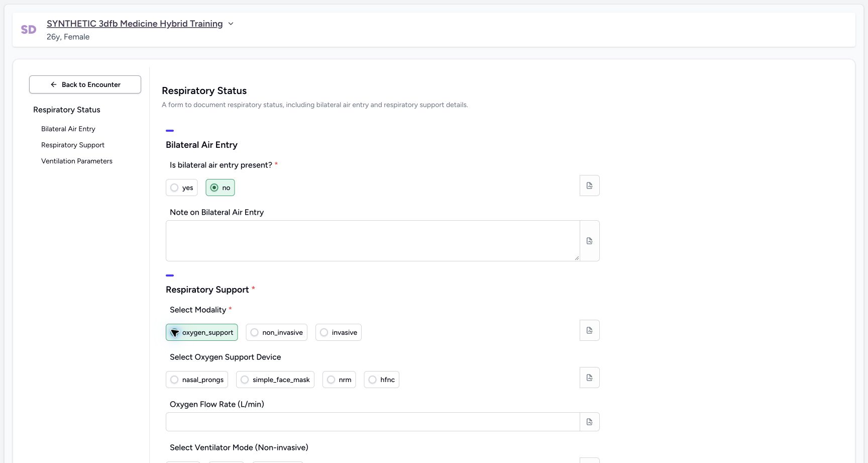Image resolution: width=868 pixels, height=463 pixels.
Task: Click note icon beside Note on Bilateral Air Entry textarea
Action: click(x=589, y=241)
